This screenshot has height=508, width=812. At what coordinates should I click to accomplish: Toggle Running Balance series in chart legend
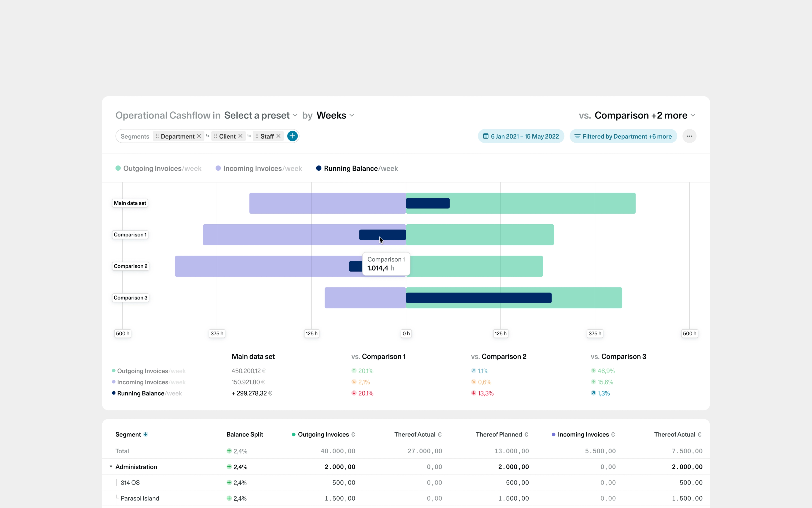[x=357, y=168]
